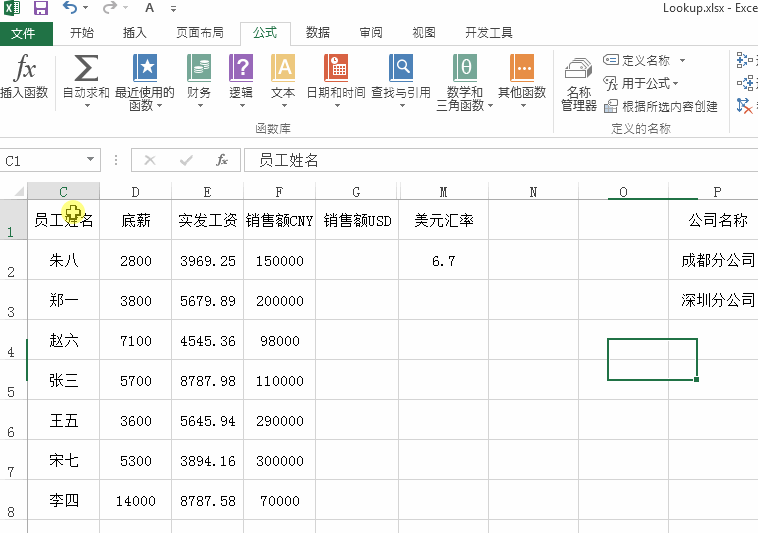Select cell with salary 14000

pos(135,501)
